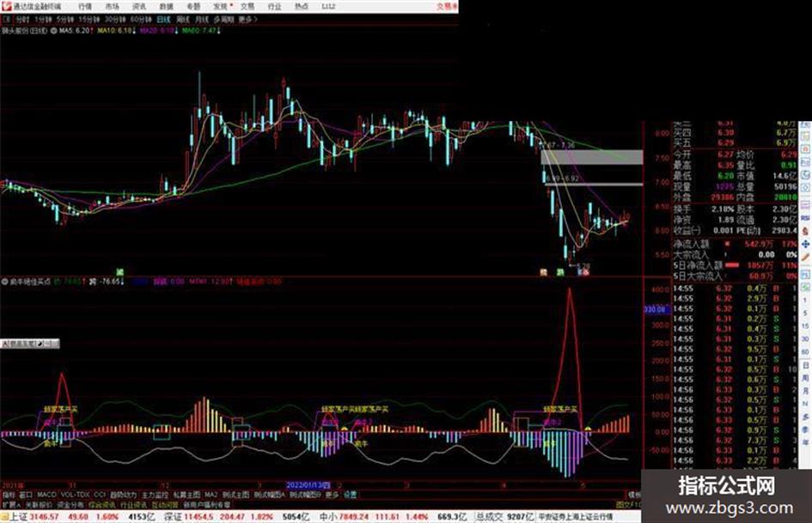812x523 pixels.
Task: Switch to the 30分钟 period
Action: pyautogui.click(x=115, y=19)
